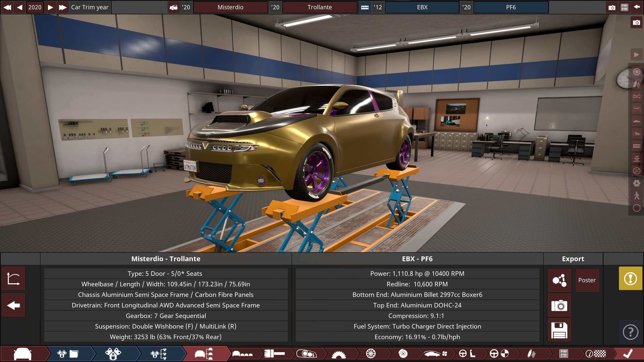Viewport: 644px width, 362px height.
Task: Open the wheels and tyres tab
Action: point(371,354)
